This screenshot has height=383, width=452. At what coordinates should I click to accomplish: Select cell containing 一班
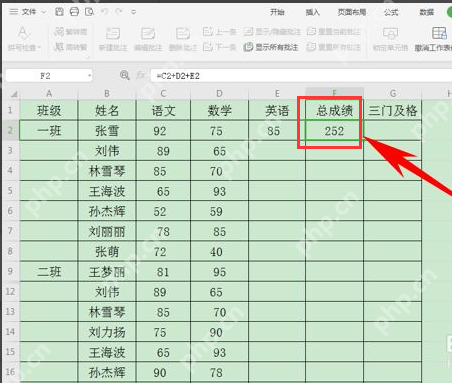pos(49,131)
